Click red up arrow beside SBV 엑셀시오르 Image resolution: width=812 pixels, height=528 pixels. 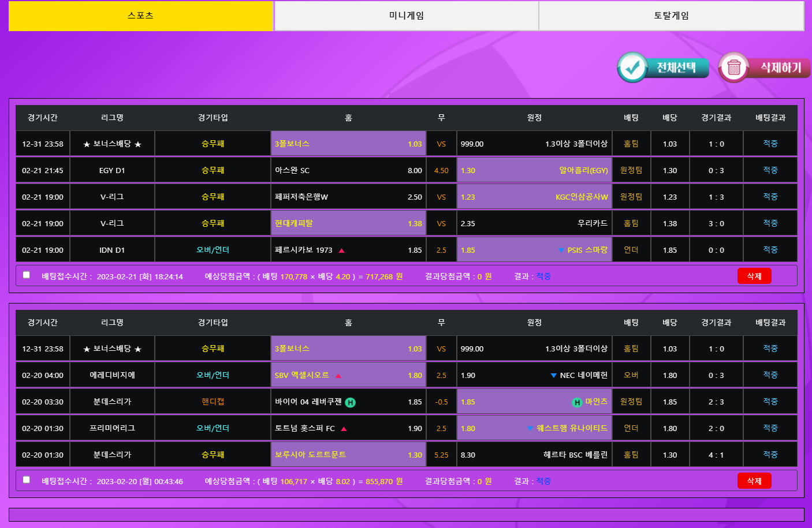(x=338, y=376)
